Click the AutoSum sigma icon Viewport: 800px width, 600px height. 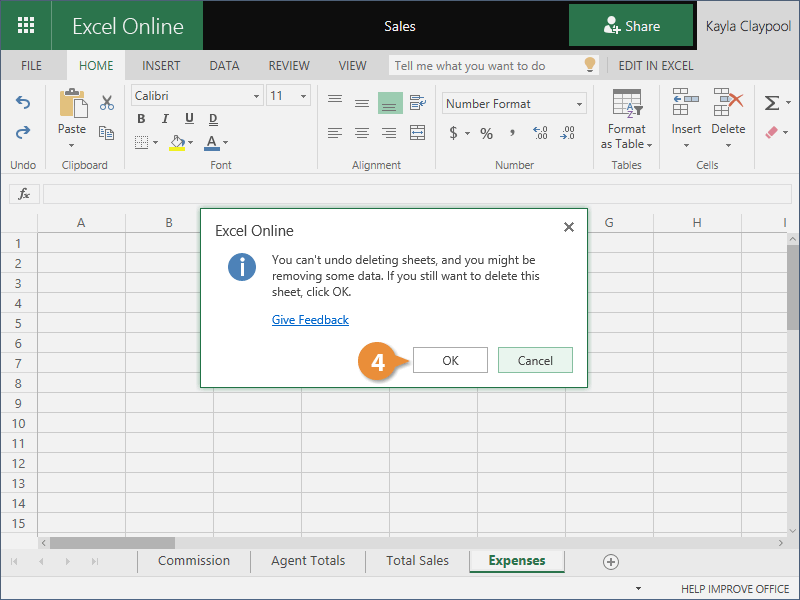pyautogui.click(x=771, y=103)
